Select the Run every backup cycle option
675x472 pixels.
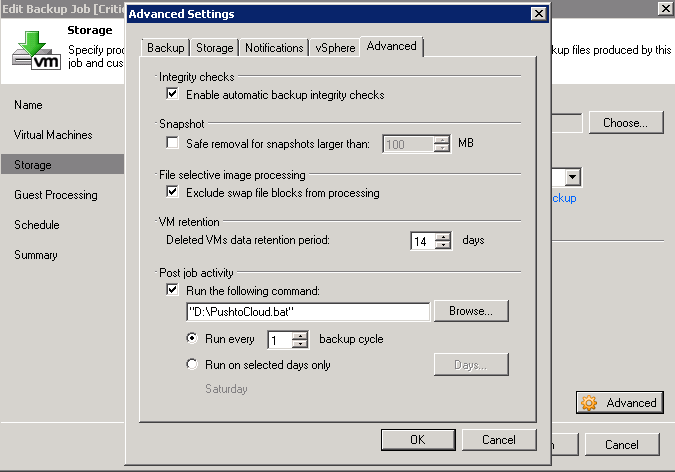coord(194,339)
